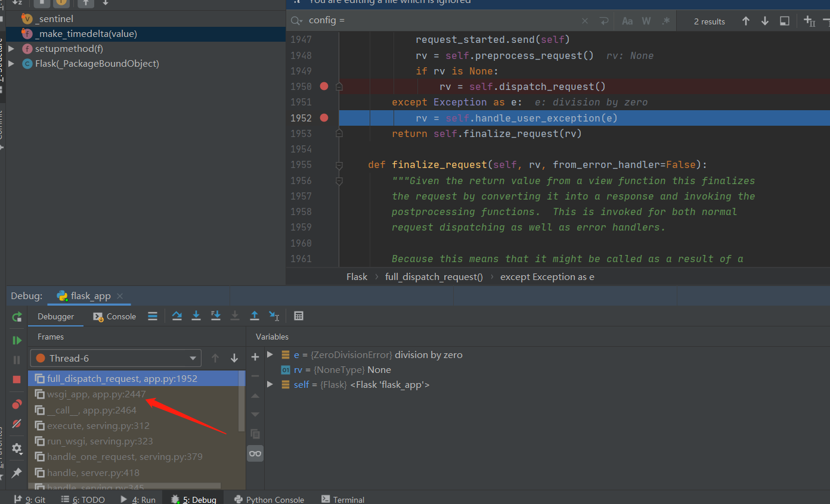Viewport: 830px width, 504px height.
Task: Toggle Match Case in search bar
Action: pyautogui.click(x=627, y=21)
